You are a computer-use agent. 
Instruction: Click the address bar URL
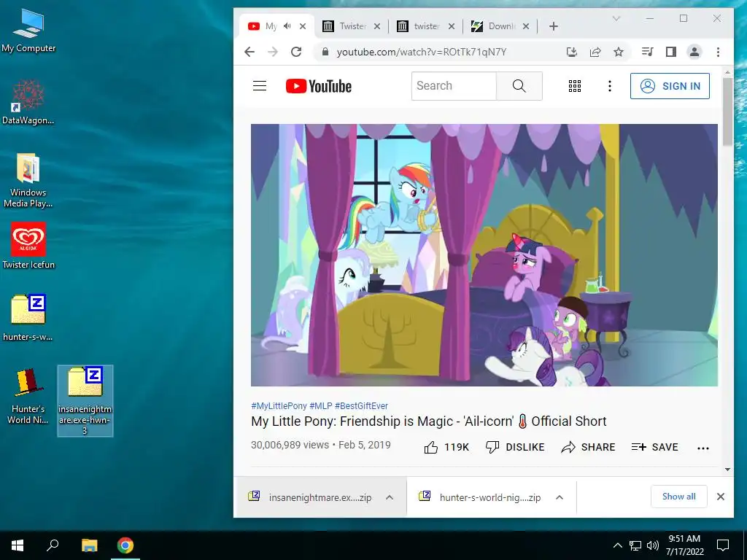(422, 52)
